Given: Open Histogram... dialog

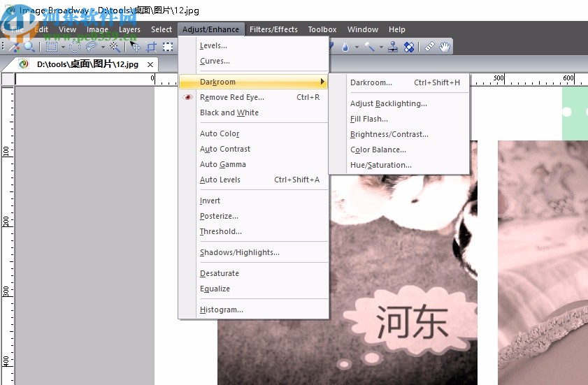Looking at the screenshot, I should 254,310.
